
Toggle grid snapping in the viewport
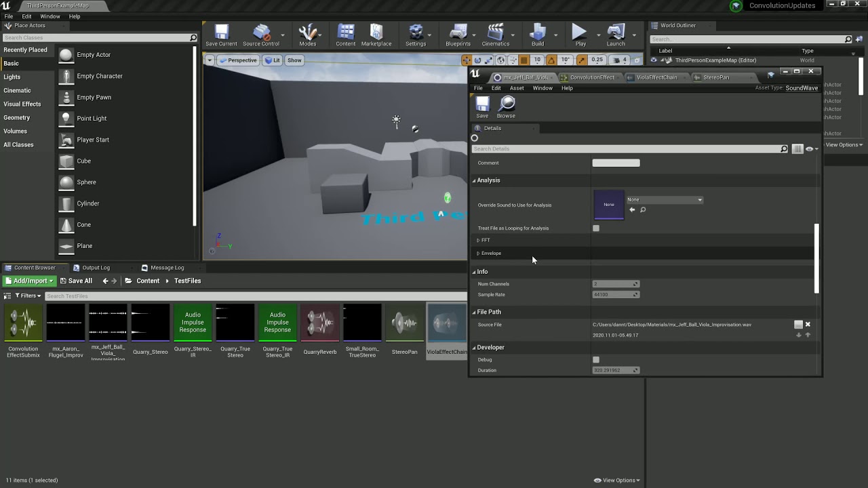click(525, 60)
